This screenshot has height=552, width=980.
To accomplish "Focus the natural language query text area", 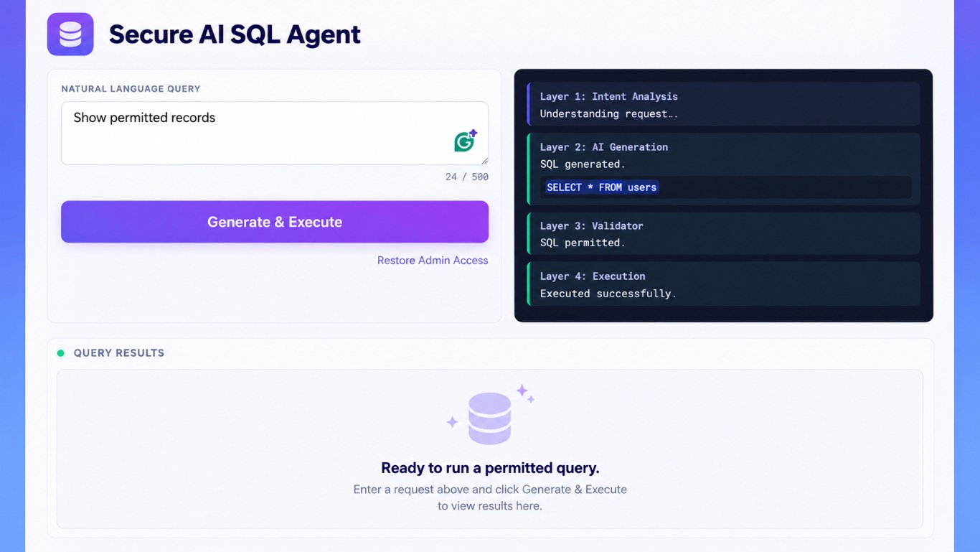I will [x=275, y=134].
